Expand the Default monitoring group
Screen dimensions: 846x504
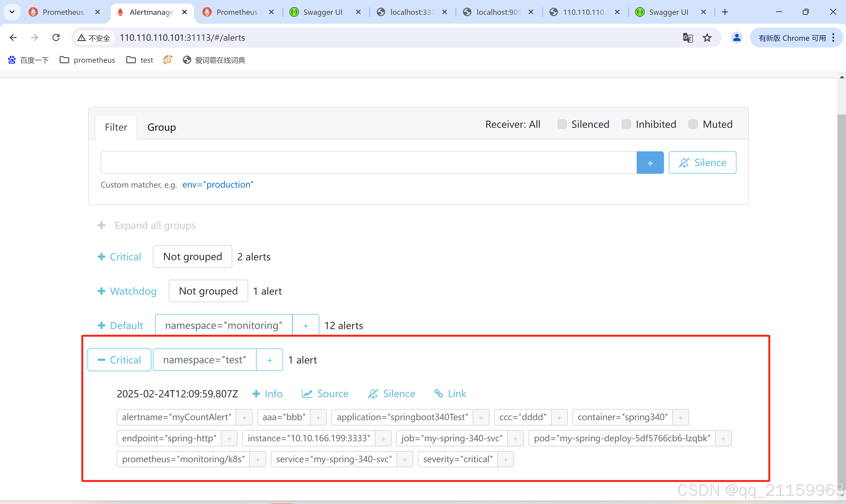pos(120,325)
